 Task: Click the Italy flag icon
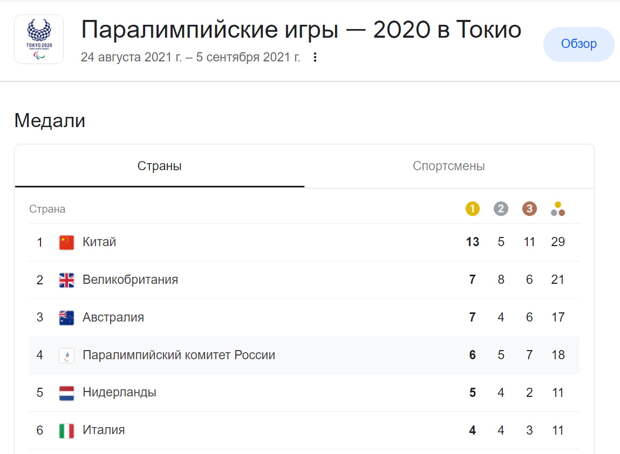(66, 430)
